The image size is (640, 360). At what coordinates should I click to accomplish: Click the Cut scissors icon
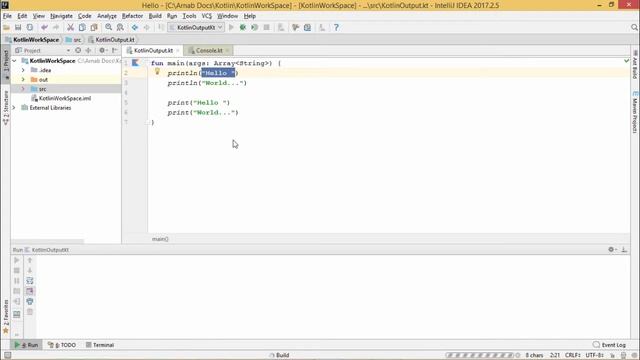pyautogui.click(x=70, y=27)
